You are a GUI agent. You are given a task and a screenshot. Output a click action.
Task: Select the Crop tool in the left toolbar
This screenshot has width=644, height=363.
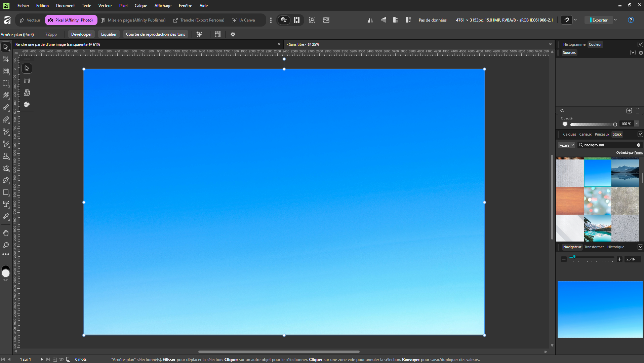6,59
